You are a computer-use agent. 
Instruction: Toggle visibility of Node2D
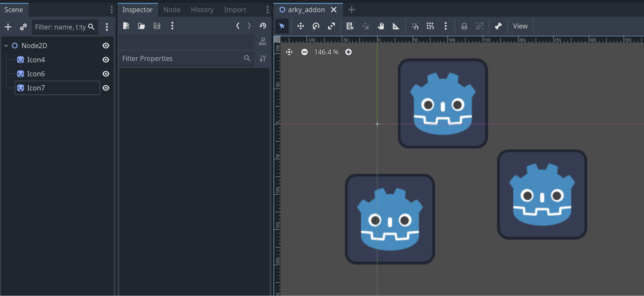[106, 46]
